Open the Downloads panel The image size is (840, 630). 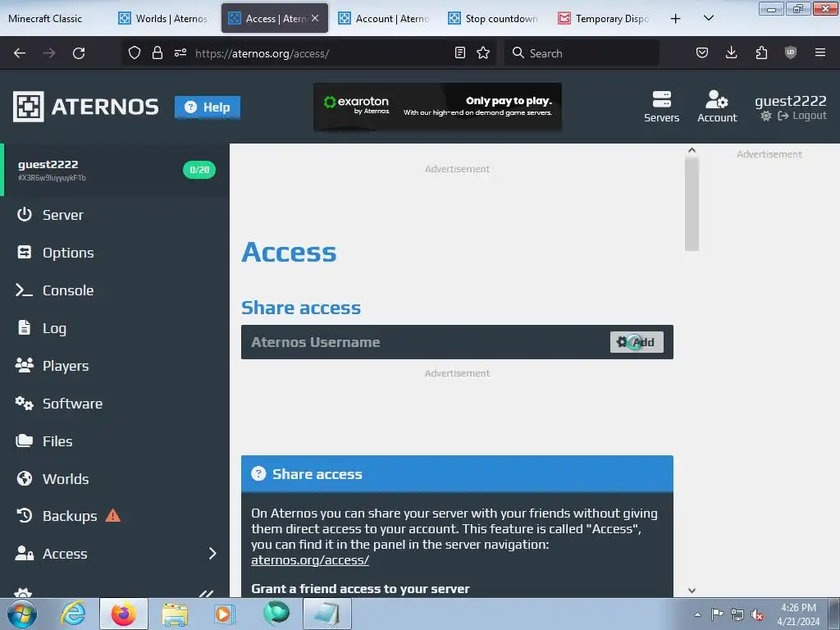coord(731,52)
